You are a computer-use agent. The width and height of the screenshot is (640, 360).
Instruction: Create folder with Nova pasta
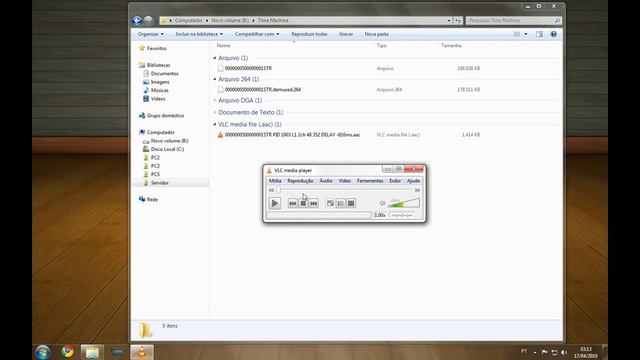(x=376, y=34)
